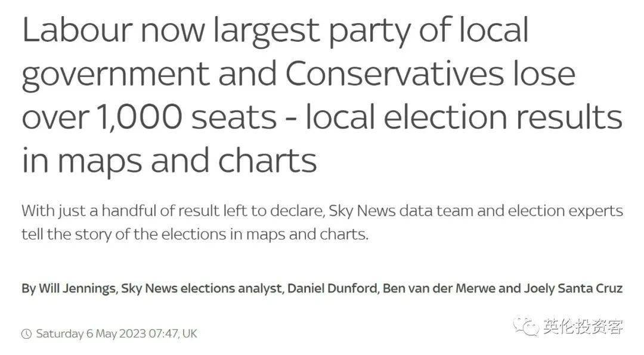Click 'Sky News elections analyst' in the byline

coord(202,288)
